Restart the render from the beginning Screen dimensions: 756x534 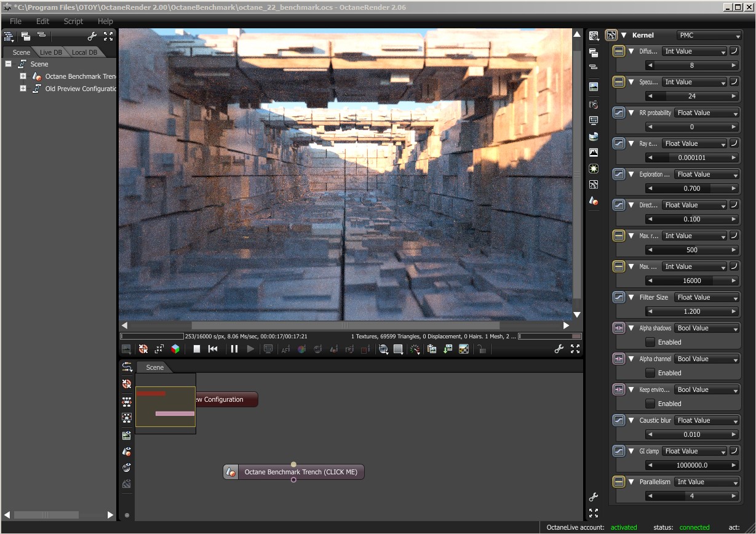pos(213,349)
